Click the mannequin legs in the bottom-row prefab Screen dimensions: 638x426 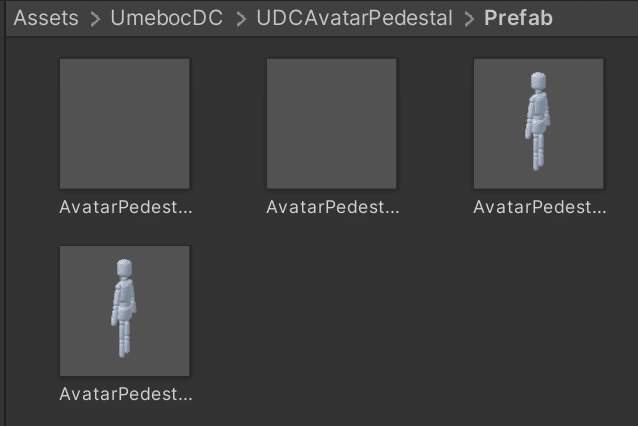click(x=124, y=339)
